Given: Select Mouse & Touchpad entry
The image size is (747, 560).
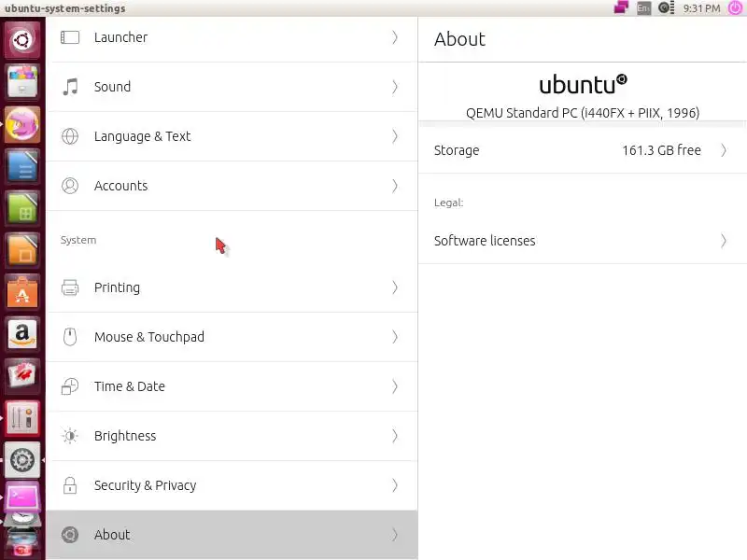Looking at the screenshot, I should click(232, 337).
